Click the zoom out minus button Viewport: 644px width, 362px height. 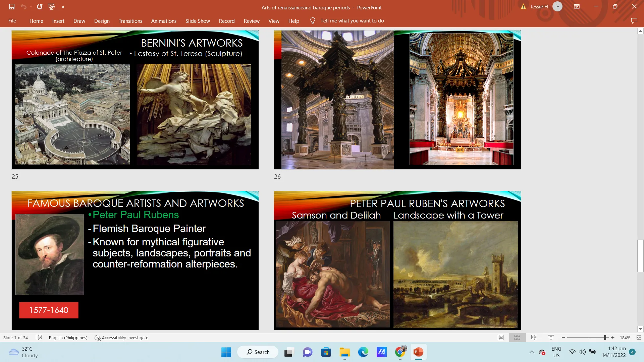coord(563,338)
